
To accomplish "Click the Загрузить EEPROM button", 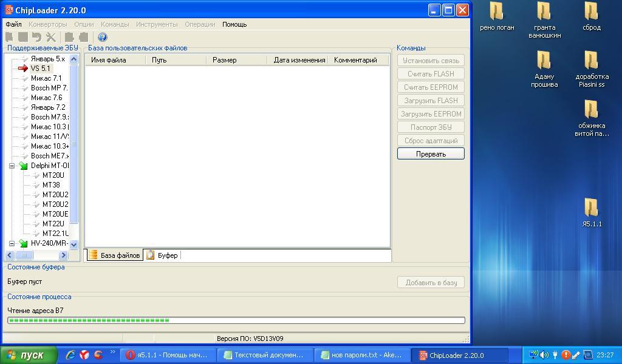I will point(431,113).
